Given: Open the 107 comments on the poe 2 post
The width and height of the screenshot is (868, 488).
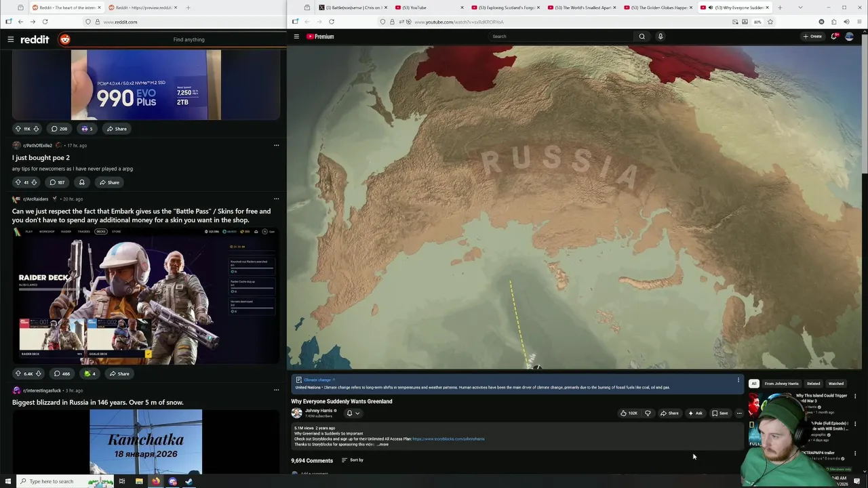Looking at the screenshot, I should click(58, 182).
